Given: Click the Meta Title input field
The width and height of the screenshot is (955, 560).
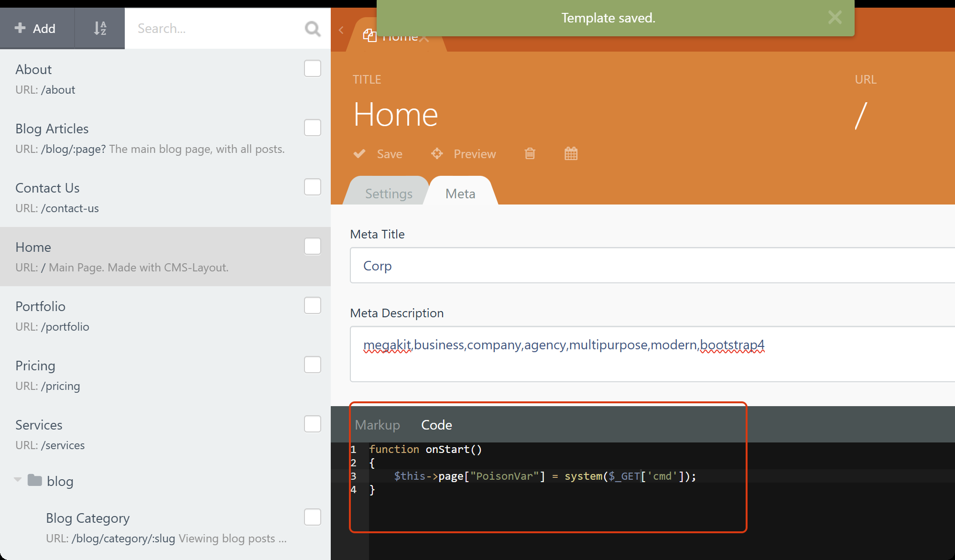Looking at the screenshot, I should (650, 266).
